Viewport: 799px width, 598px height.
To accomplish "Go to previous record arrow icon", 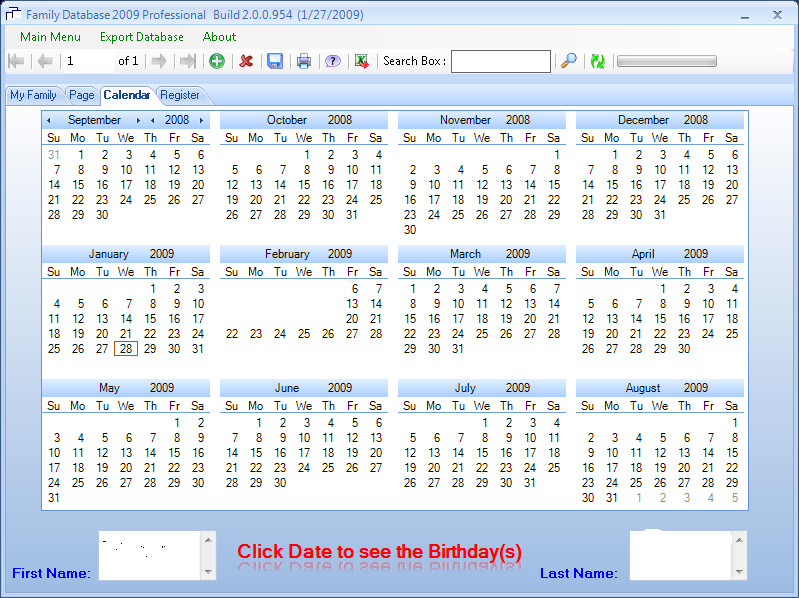I will point(45,62).
